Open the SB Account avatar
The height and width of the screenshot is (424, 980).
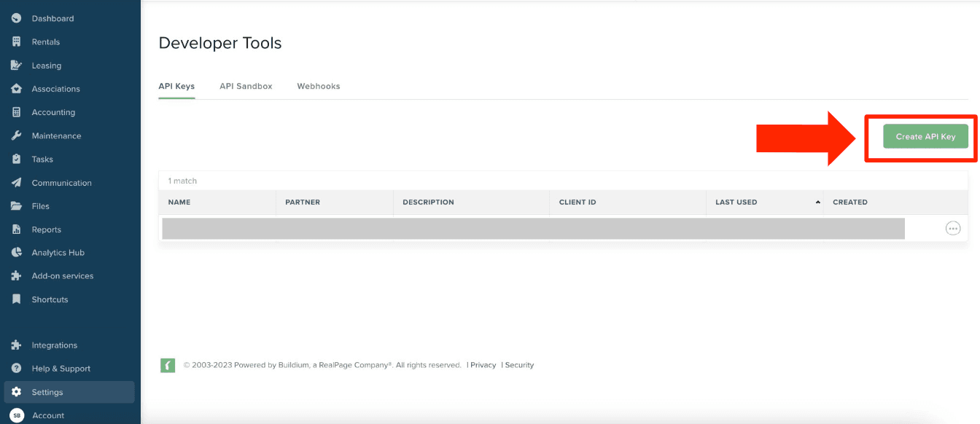17,415
